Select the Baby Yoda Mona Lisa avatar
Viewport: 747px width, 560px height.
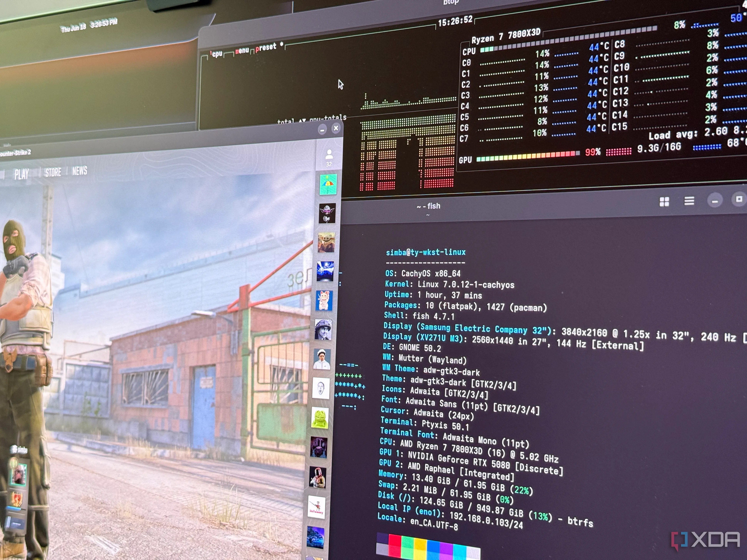[x=326, y=242]
